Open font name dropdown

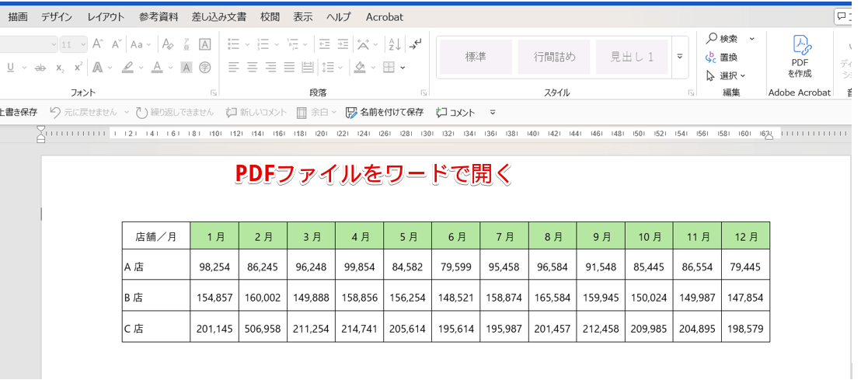pyautogui.click(x=54, y=44)
